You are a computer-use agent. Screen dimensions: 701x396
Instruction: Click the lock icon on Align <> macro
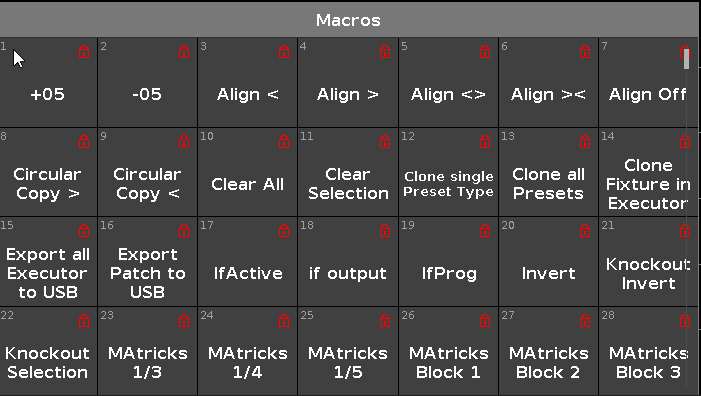click(x=485, y=52)
